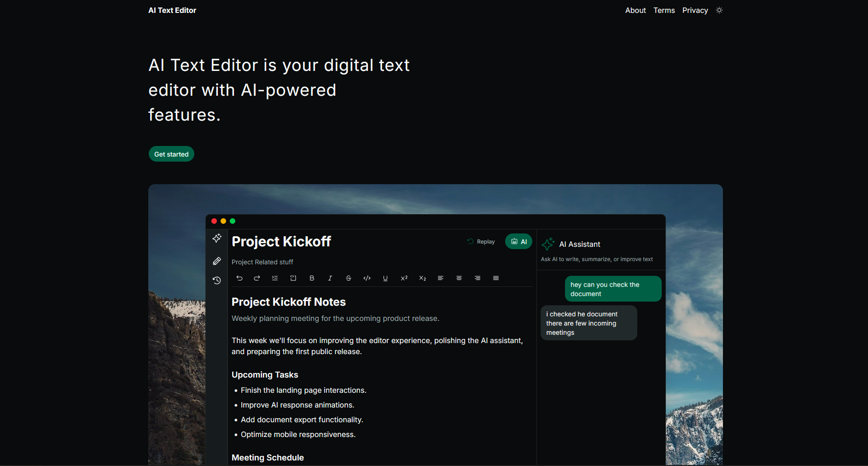The width and height of the screenshot is (868, 466).
Task: Align text left
Action: tap(441, 278)
